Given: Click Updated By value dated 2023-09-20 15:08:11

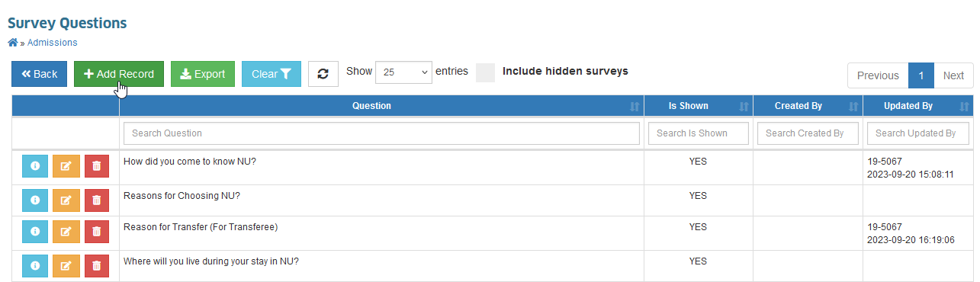Looking at the screenshot, I should click(911, 168).
